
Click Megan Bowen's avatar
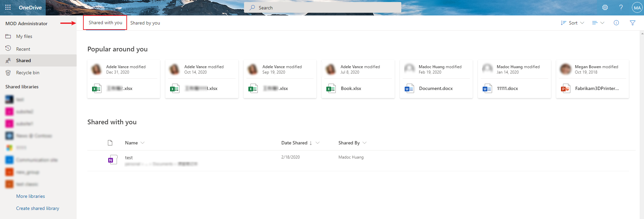pyautogui.click(x=566, y=69)
